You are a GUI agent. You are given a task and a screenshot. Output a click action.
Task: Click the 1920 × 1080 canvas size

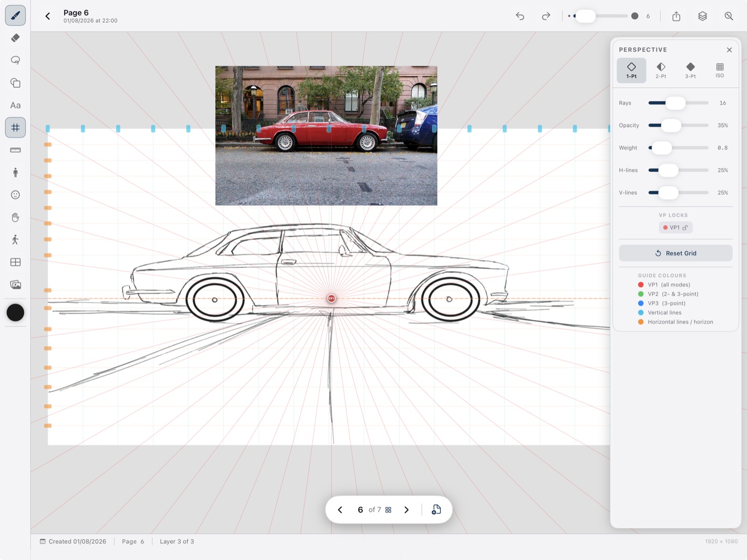(721, 541)
